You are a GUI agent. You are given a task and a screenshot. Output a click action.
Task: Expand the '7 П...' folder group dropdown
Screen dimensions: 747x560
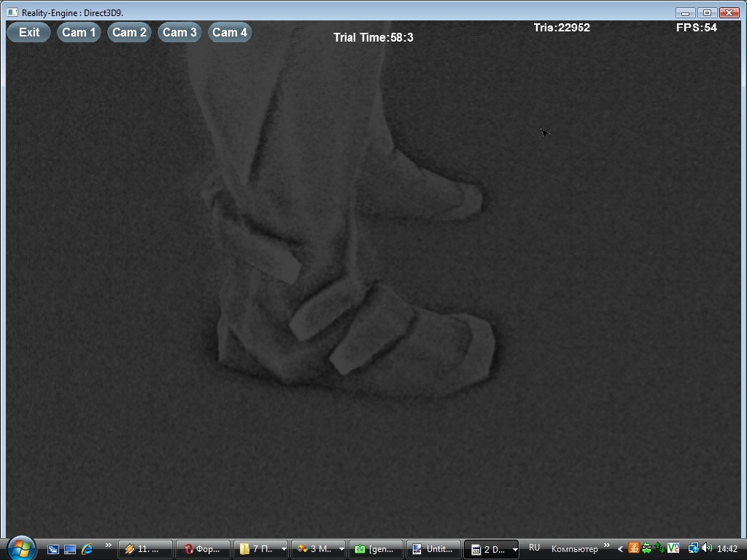pyautogui.click(x=284, y=549)
